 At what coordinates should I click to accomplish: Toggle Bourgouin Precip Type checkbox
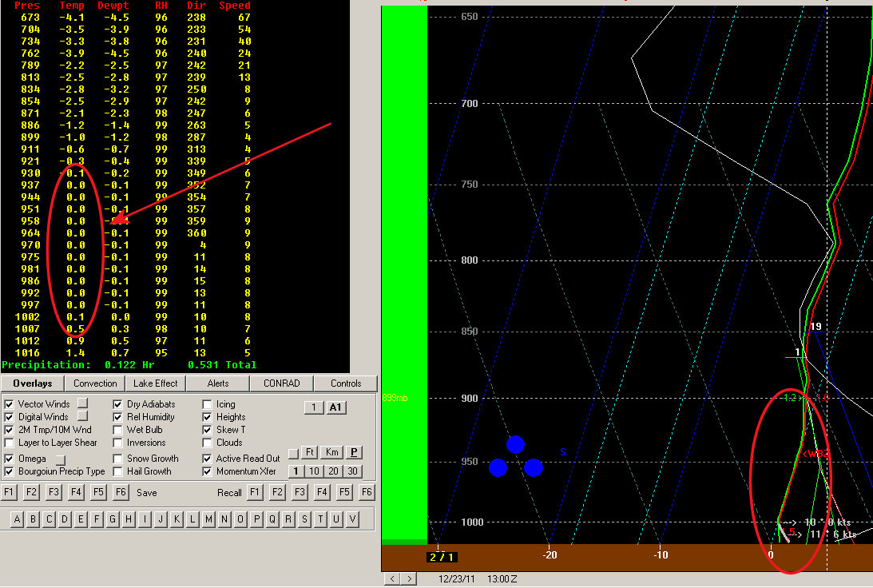9,471
